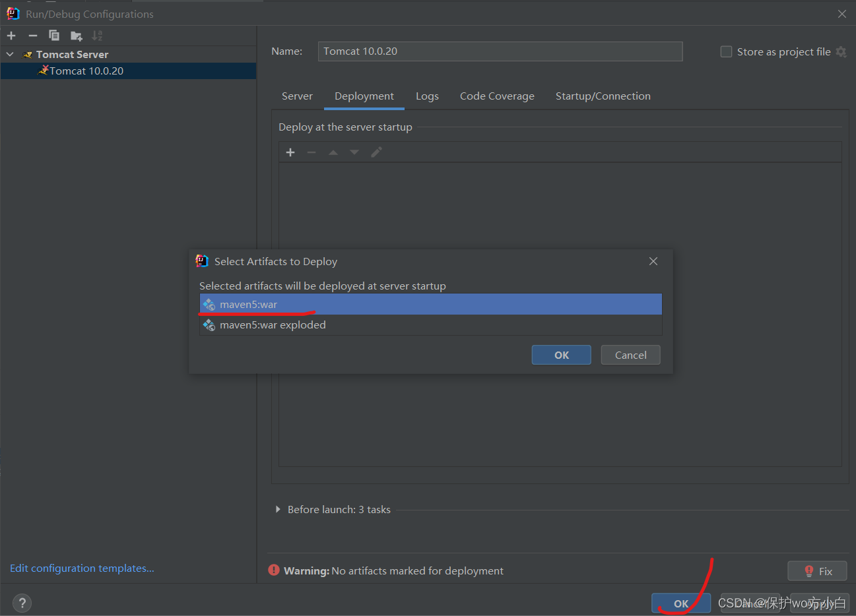Select Tomcat 10.0.20 configuration in tree
Image resolution: width=856 pixels, height=616 pixels.
coord(128,71)
